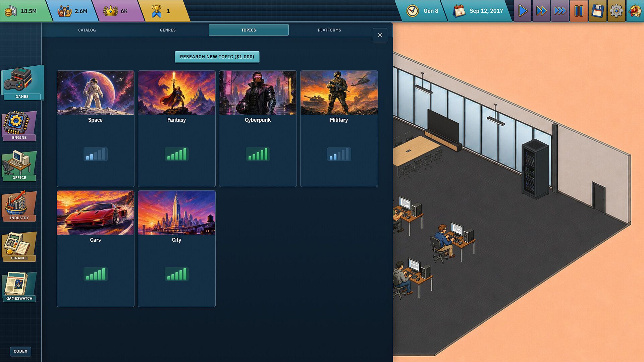This screenshot has height=362, width=644.
Task: Open the Gameswatch sidebar section
Action: coord(19,287)
